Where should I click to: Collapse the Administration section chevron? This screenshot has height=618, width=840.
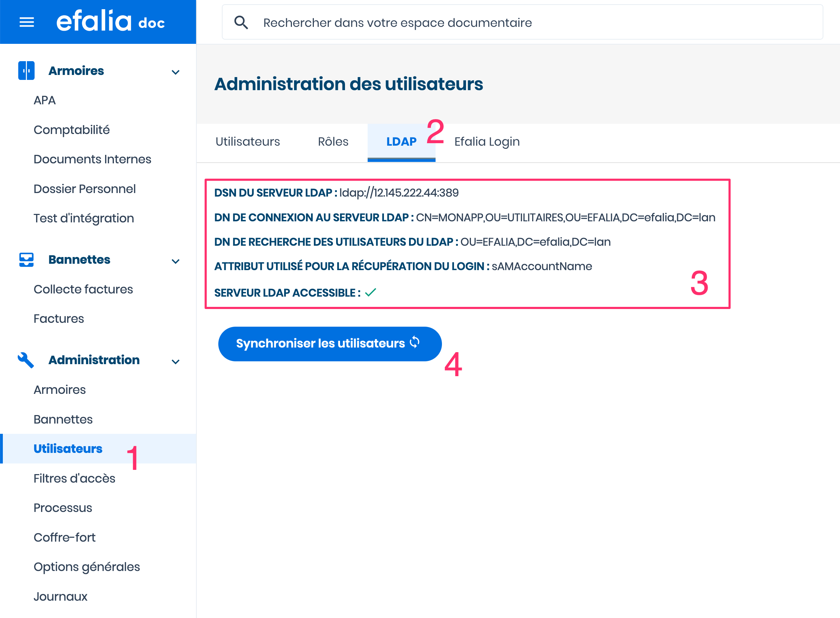pyautogui.click(x=176, y=361)
